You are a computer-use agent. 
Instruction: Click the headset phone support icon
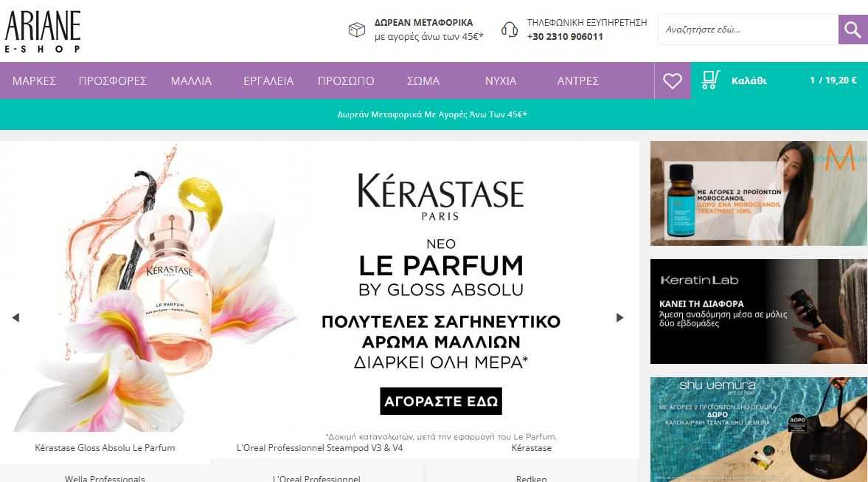tap(510, 30)
